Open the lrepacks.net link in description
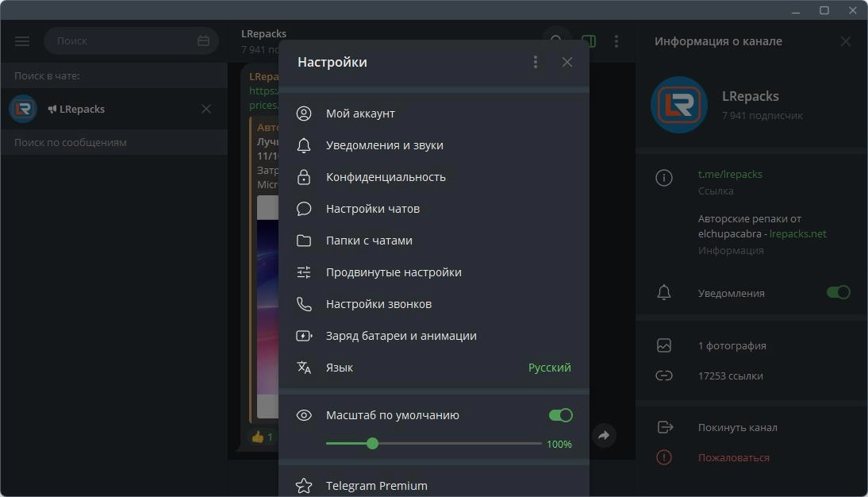The image size is (868, 497). [x=797, y=234]
